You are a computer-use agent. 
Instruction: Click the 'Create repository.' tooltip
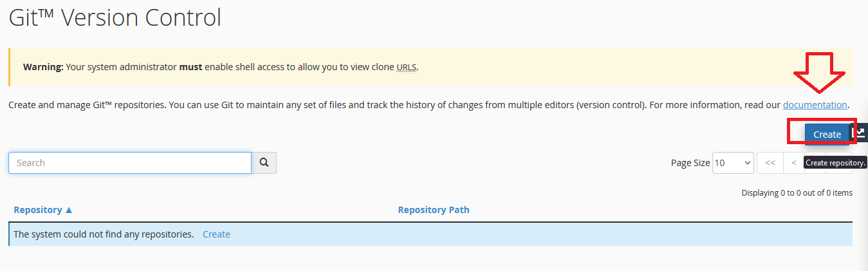coord(836,163)
